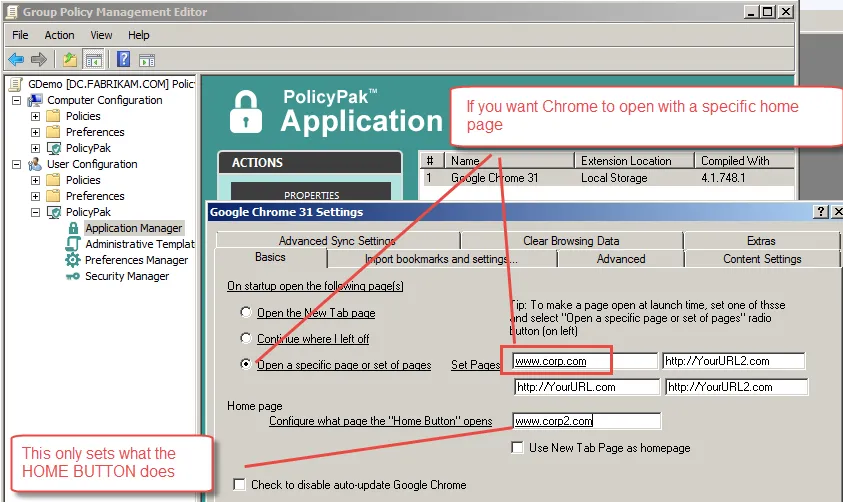
Task: Select Application Manager lock icon in tree
Action: [x=72, y=228]
